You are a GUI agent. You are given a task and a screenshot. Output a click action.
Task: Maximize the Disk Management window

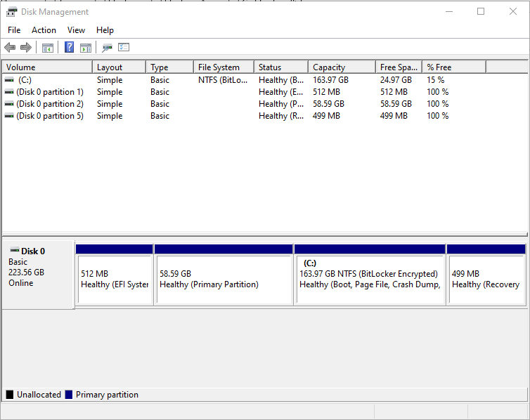pyautogui.click(x=481, y=11)
